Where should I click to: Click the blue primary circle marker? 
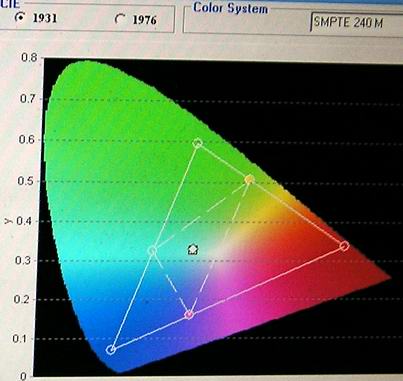pyautogui.click(x=111, y=349)
